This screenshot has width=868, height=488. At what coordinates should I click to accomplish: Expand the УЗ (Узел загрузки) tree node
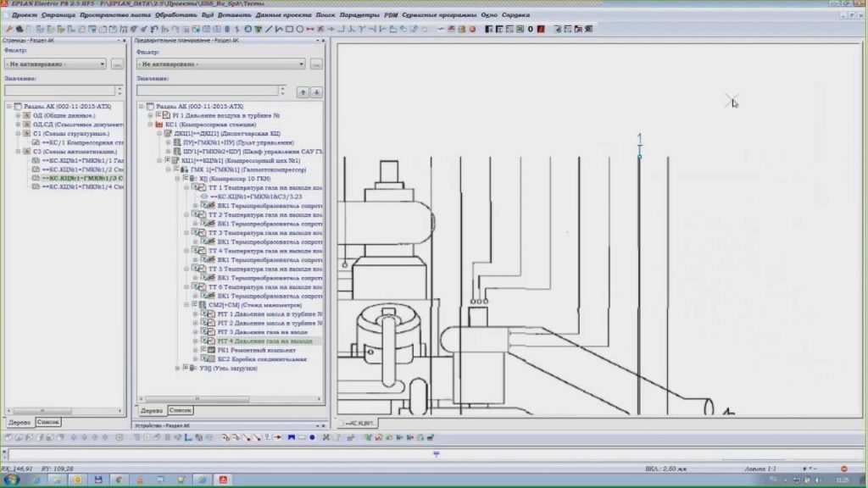(x=178, y=368)
